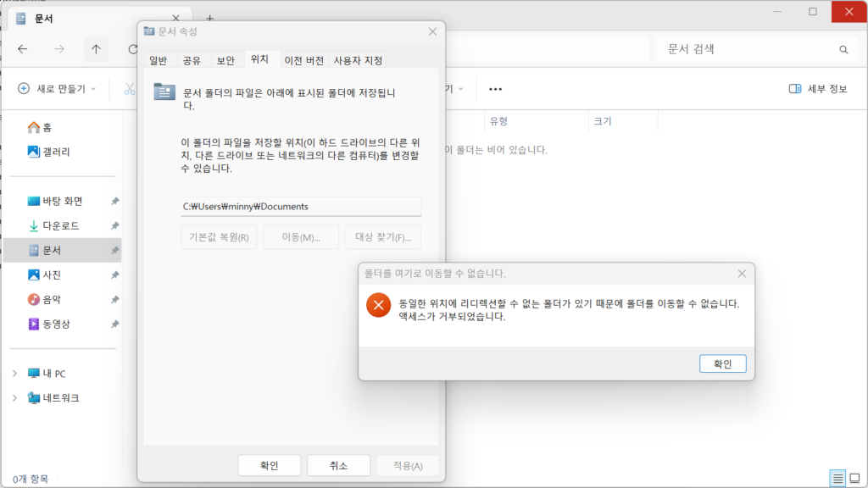The height and width of the screenshot is (488, 868).
Task: Open 바탕 화면 in the sidebar
Action: [55, 201]
